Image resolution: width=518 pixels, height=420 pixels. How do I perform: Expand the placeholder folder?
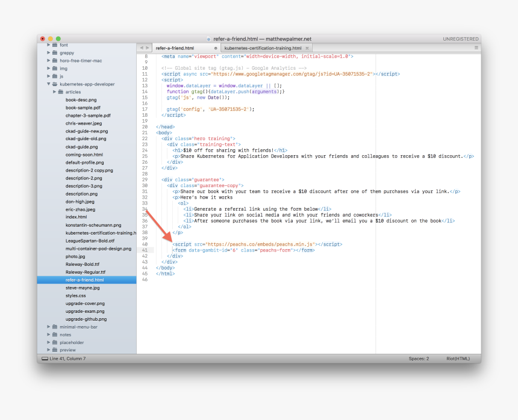click(x=49, y=342)
